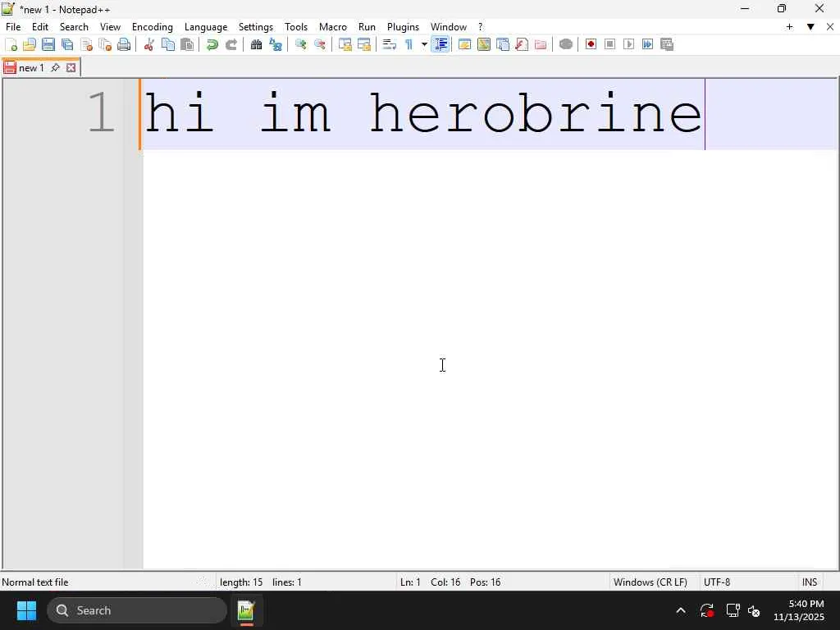This screenshot has height=630, width=840.
Task: Open the File menu
Action: (x=13, y=27)
